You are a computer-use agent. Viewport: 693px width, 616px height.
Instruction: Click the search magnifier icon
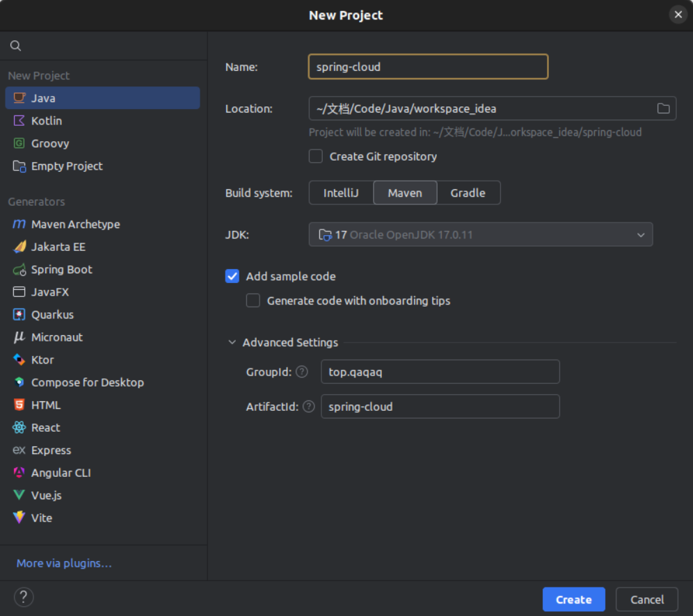15,45
